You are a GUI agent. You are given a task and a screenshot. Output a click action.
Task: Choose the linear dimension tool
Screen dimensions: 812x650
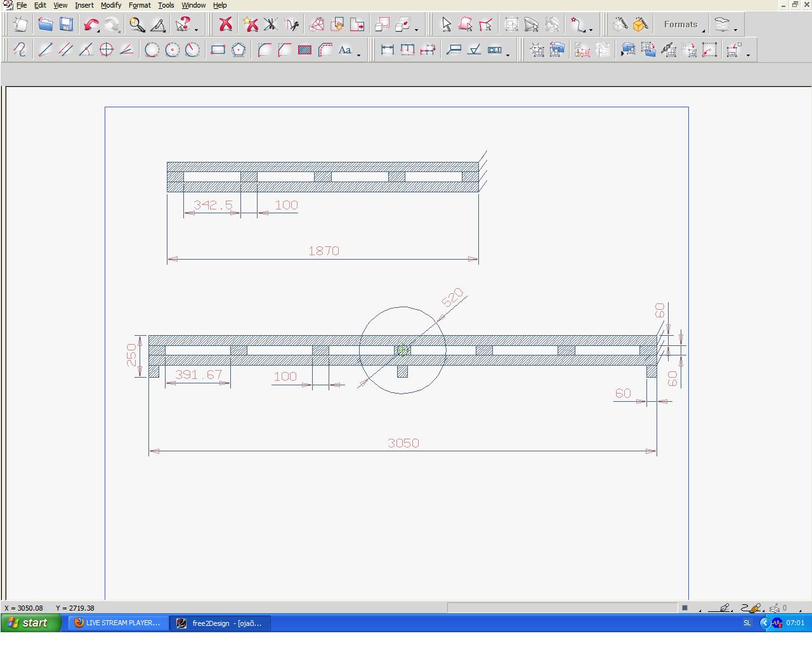387,50
